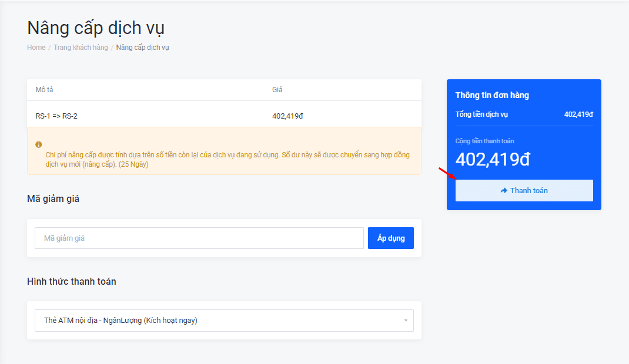Open the payment method dropdown arrow
Viewport: 629px width, 364px height.
[406, 321]
